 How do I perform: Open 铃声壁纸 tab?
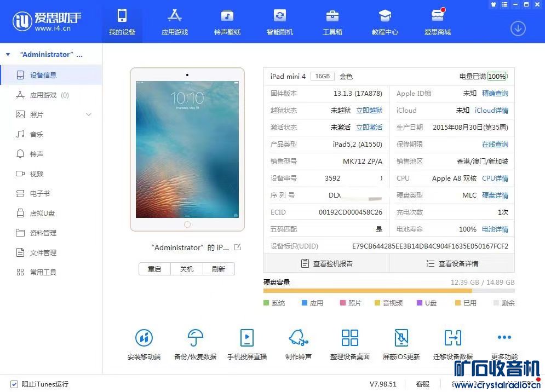coord(227,21)
